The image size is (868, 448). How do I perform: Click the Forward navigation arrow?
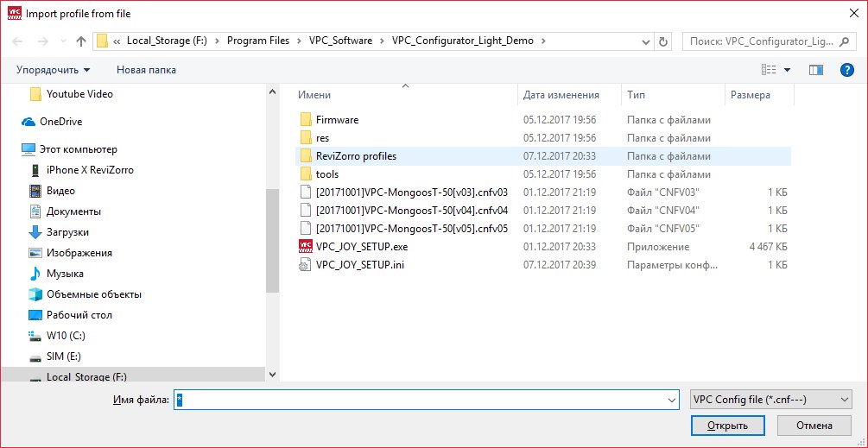[42, 41]
